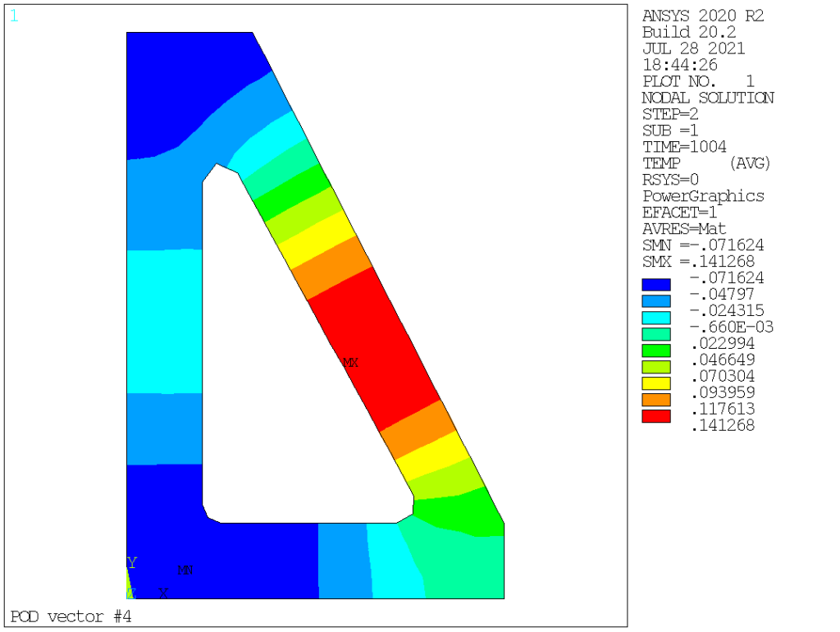Image resolution: width=840 pixels, height=632 pixels.
Task: Click the POD vector #4 title
Action: click(x=71, y=616)
